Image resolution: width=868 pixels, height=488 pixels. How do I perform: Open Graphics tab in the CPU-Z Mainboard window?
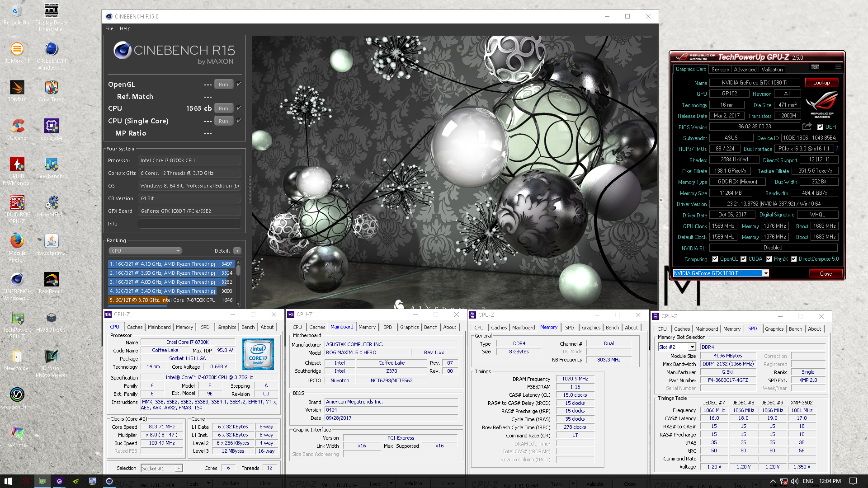click(410, 327)
